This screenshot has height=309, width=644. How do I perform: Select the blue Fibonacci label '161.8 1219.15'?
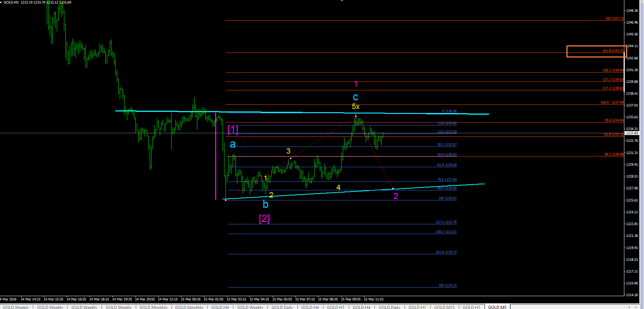[446, 252]
